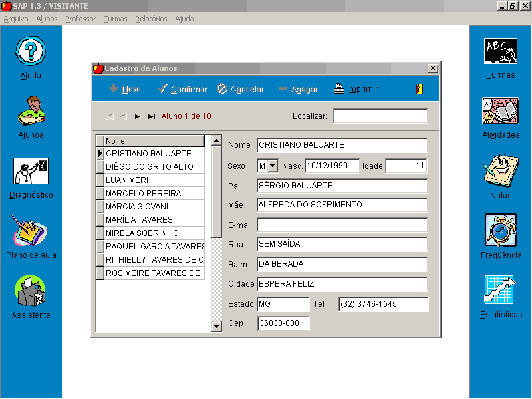The image size is (532, 399).
Task: Open the Turmas menu in menu bar
Action: 115,19
